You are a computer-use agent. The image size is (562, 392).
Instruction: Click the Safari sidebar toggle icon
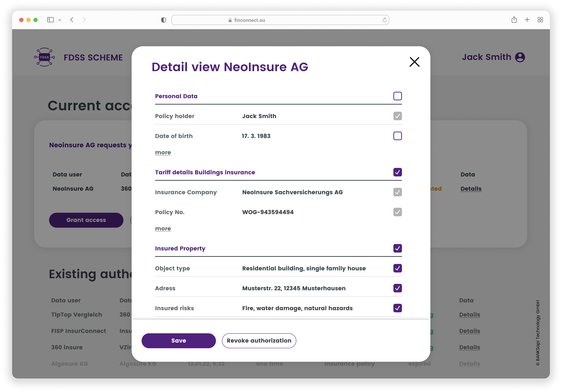pyautogui.click(x=50, y=20)
